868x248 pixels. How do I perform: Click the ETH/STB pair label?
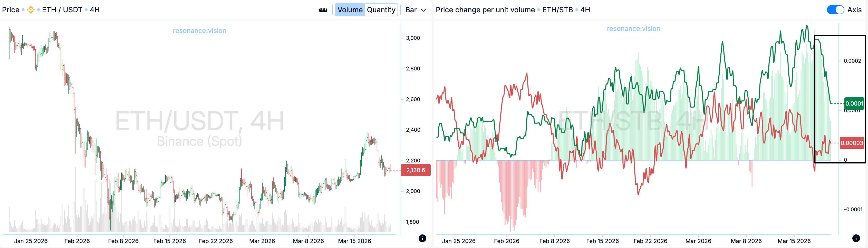[x=557, y=10]
